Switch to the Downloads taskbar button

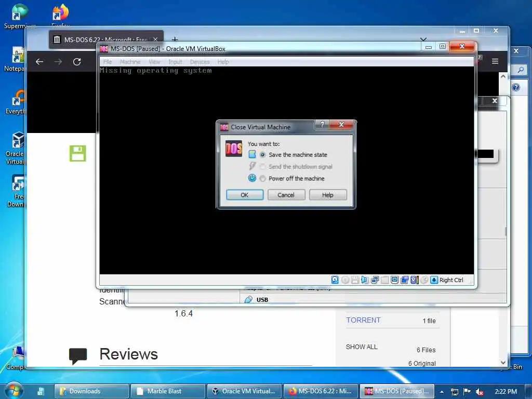click(91, 391)
